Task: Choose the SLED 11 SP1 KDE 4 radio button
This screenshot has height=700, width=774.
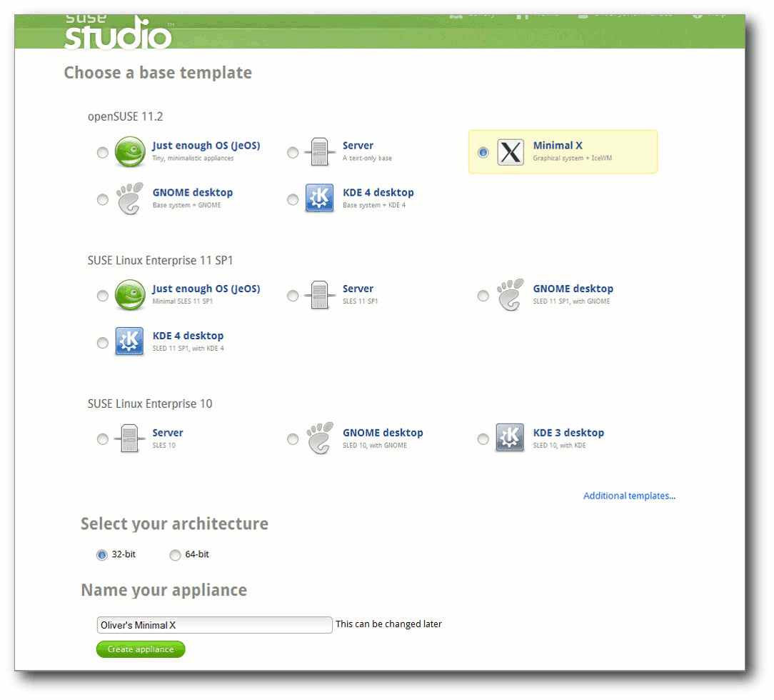Action: pyautogui.click(x=103, y=343)
